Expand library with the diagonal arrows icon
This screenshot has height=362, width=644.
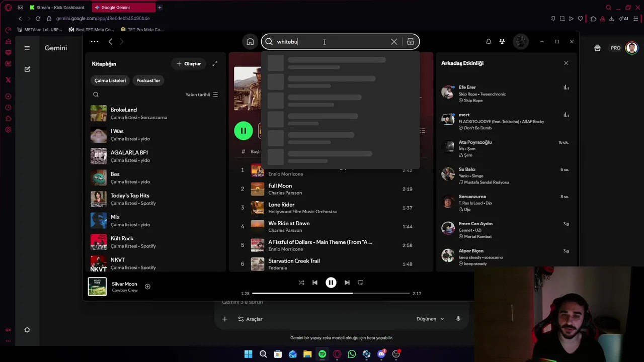(x=215, y=64)
